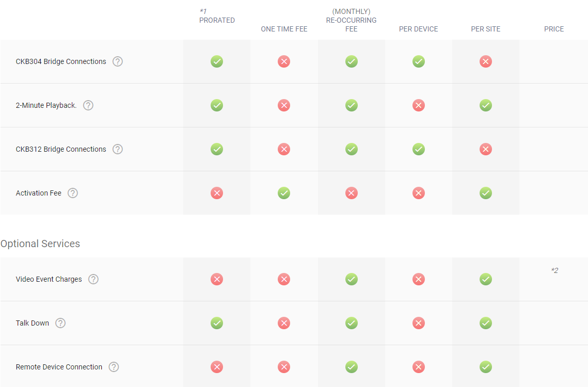
Task: Open help icon for 2-Minute Playback
Action: 88,105
